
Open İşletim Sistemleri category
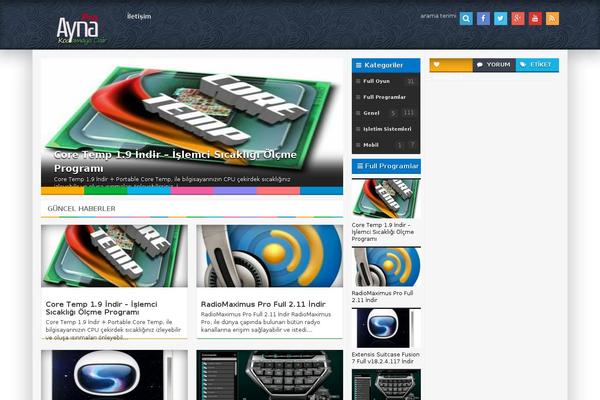tap(386, 129)
